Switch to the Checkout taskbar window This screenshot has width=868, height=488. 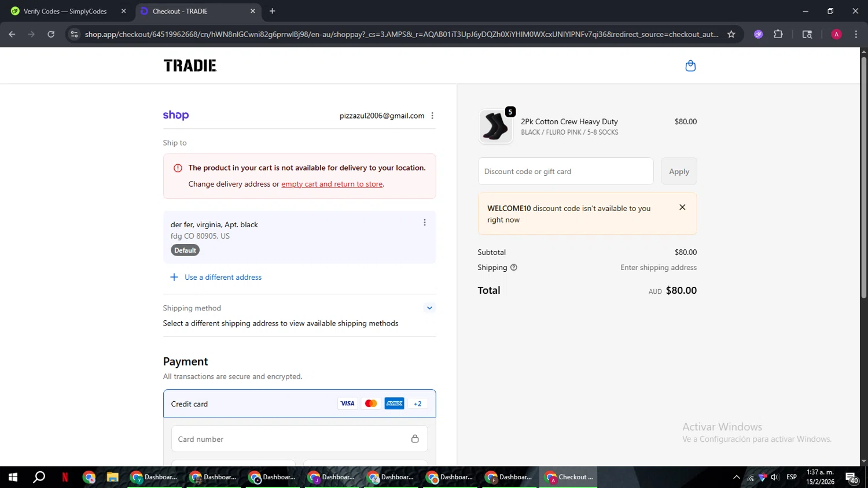[568, 477]
